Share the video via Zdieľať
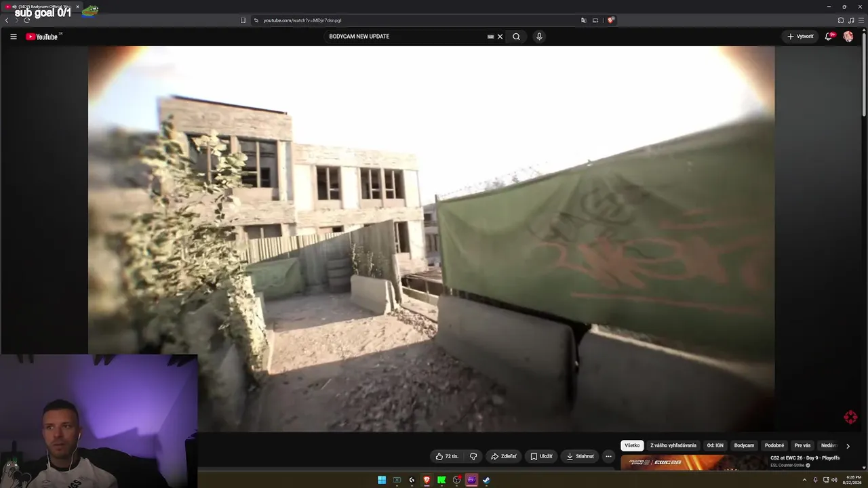Image resolution: width=868 pixels, height=488 pixels. point(504,456)
